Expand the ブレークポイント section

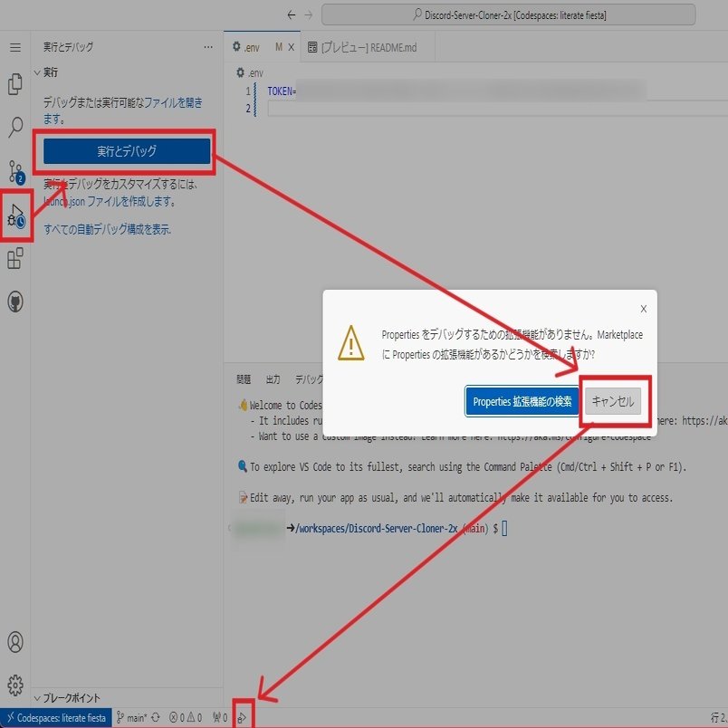[x=67, y=698]
